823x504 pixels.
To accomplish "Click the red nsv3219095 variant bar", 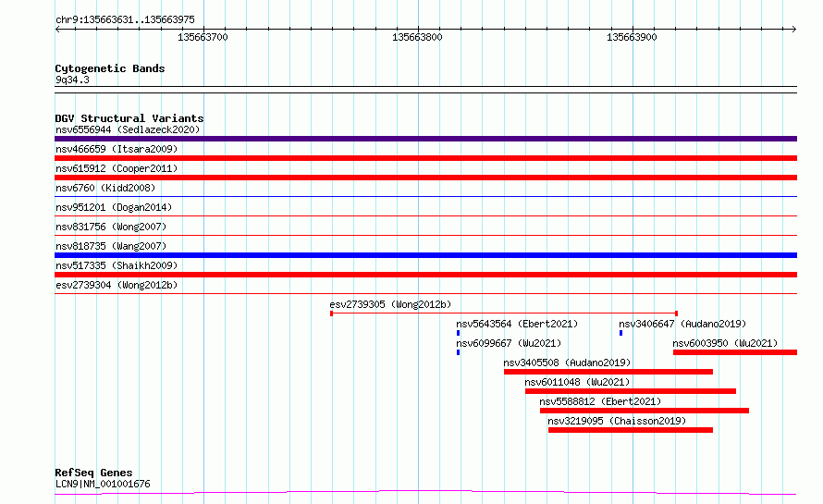I will [631, 430].
